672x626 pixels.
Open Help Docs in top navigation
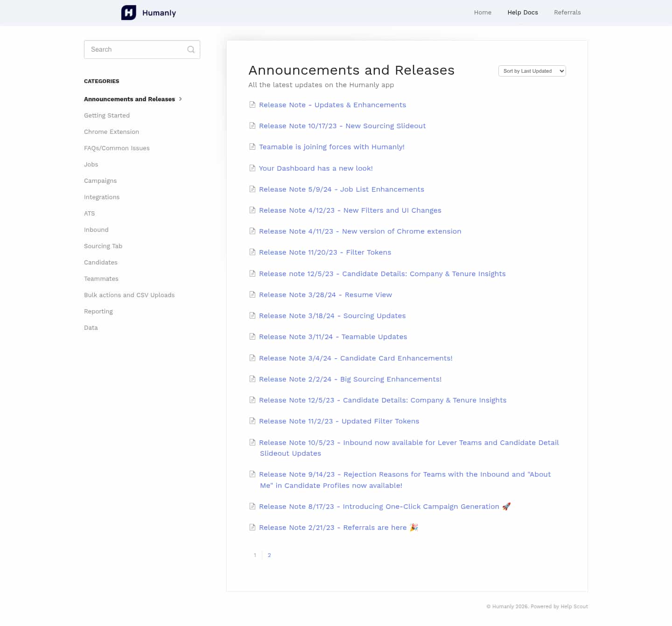pyautogui.click(x=523, y=13)
